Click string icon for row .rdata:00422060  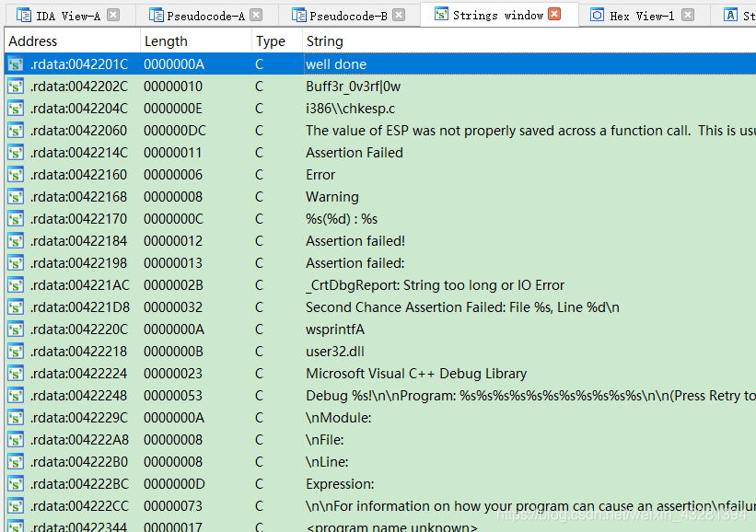click(x=16, y=131)
